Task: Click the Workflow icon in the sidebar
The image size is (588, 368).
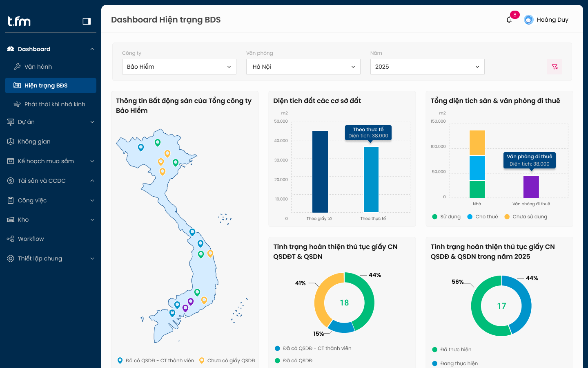Action: (x=11, y=239)
